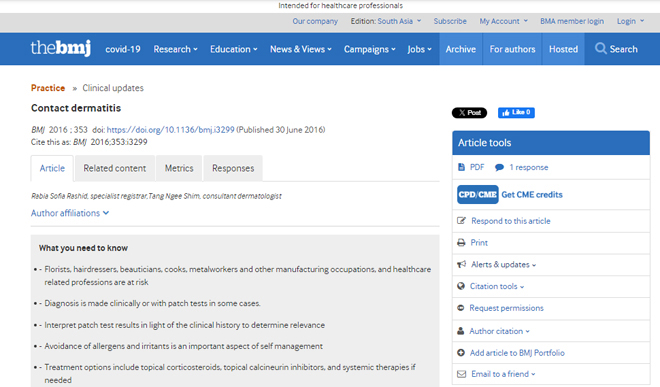
Task: Click the Print link text
Action: tap(479, 243)
